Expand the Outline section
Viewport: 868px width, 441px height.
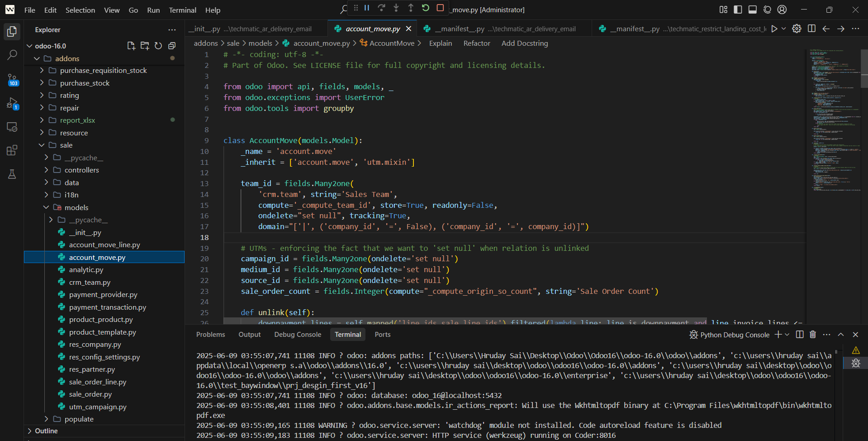[x=46, y=431]
